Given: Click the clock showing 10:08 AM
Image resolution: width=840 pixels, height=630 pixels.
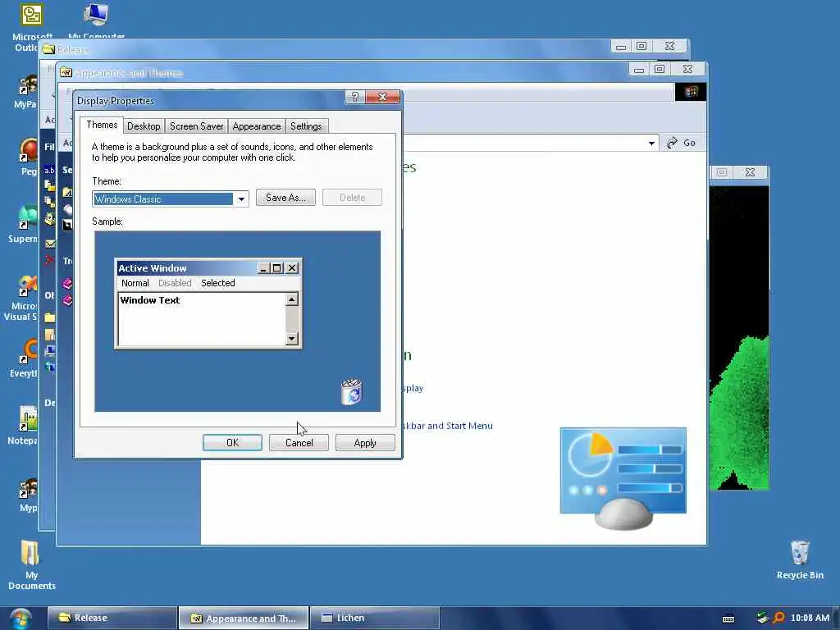Looking at the screenshot, I should click(810, 618).
